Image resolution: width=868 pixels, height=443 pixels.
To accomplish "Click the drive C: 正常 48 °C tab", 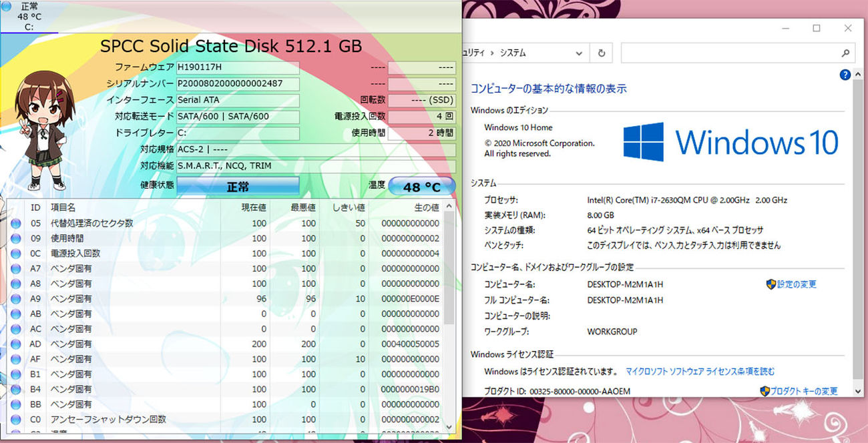I will 29,16.
